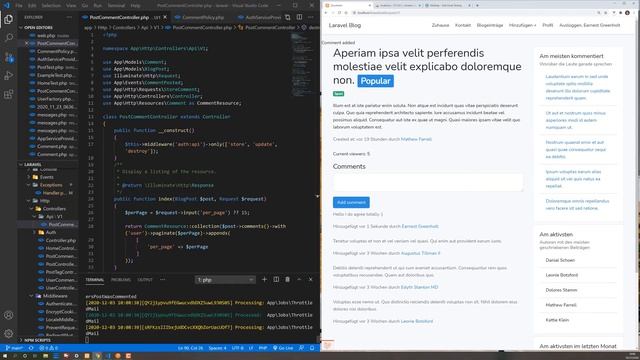Open the Hinzufügen dropdown in blog navbar
Image resolution: width=640 pixels, height=360 pixels.
click(x=522, y=25)
